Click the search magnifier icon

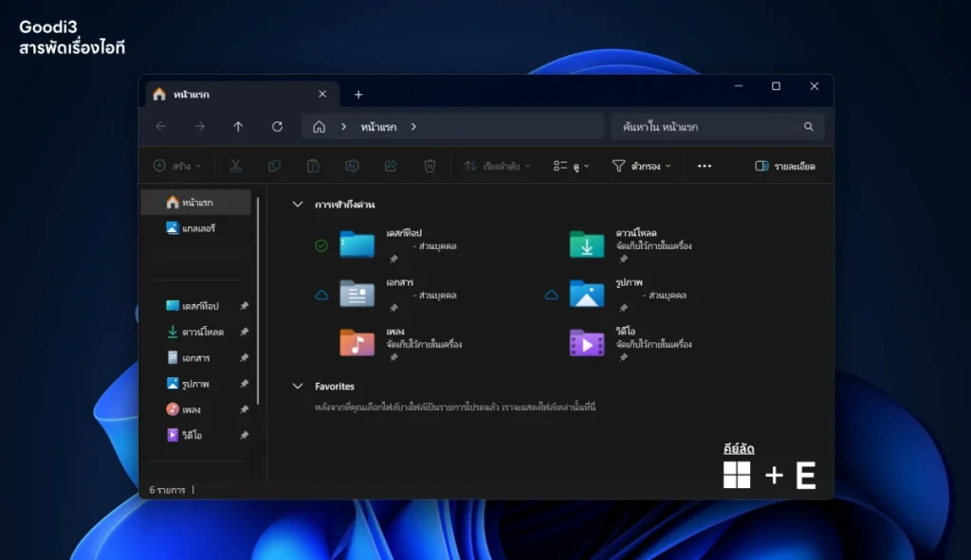point(808,126)
